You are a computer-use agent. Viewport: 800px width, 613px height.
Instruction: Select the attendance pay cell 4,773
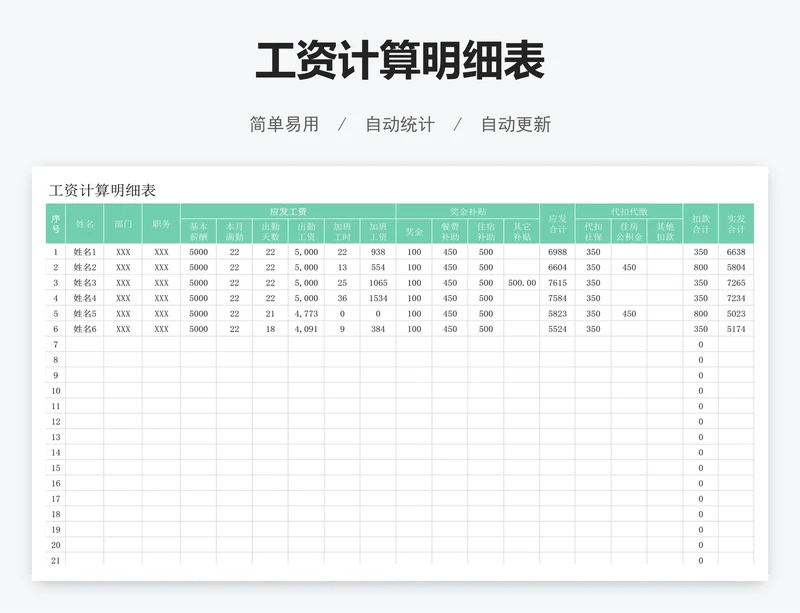coord(306,313)
